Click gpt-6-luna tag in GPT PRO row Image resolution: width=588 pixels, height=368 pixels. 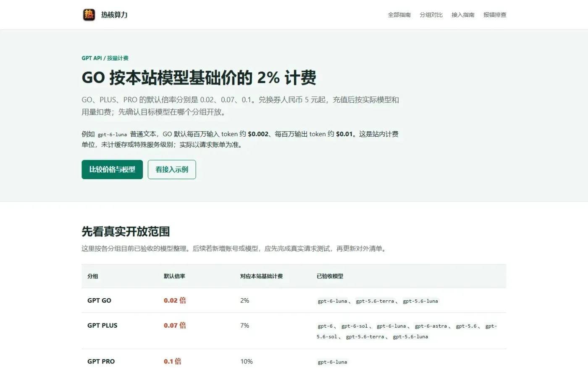(x=333, y=362)
